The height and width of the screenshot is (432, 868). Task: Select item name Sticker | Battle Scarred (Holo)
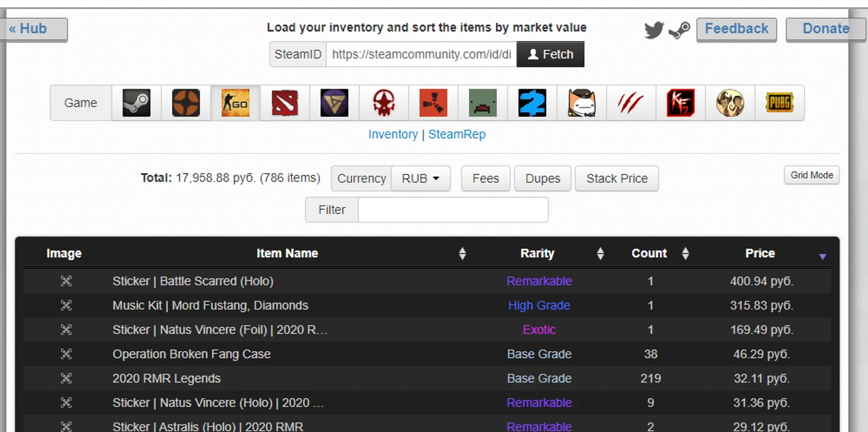pos(193,281)
